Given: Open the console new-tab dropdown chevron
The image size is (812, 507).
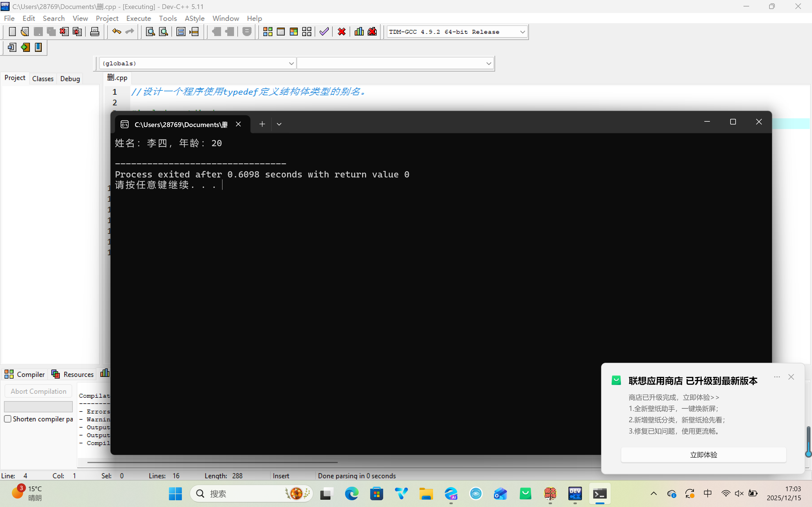Looking at the screenshot, I should (279, 124).
